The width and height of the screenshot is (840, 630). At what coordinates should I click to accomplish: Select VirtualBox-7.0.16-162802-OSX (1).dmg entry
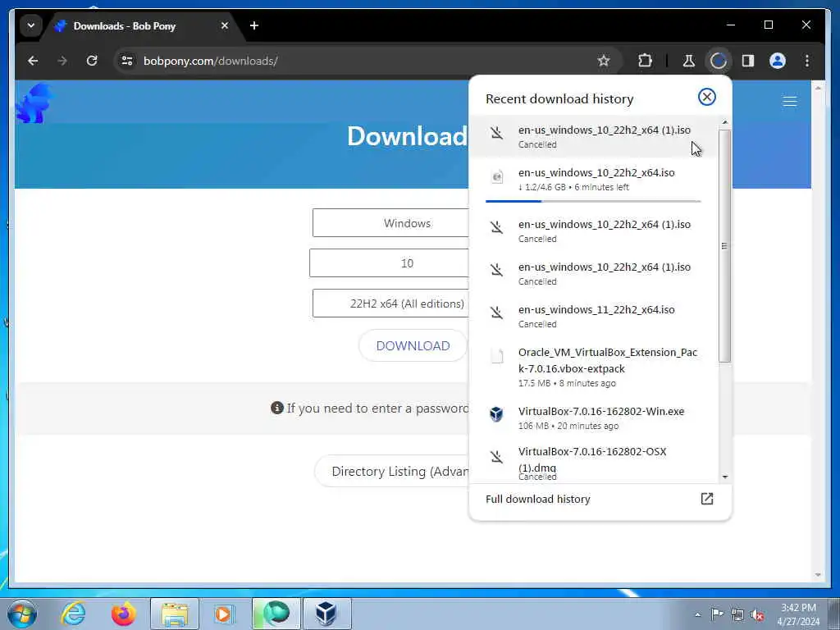point(594,462)
